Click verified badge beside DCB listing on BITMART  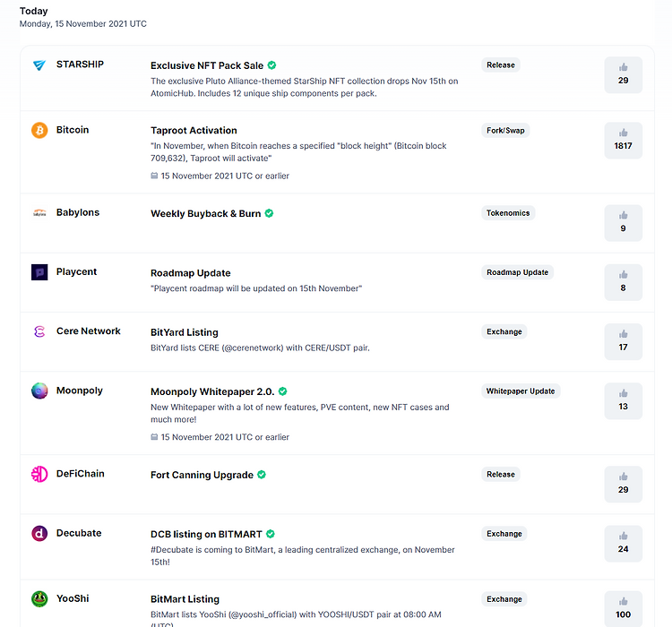tap(270, 534)
